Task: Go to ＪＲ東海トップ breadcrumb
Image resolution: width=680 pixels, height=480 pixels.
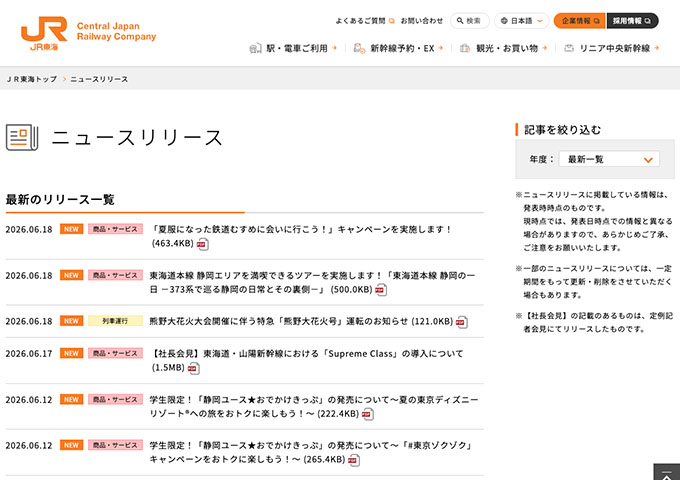Action: pos(31,79)
